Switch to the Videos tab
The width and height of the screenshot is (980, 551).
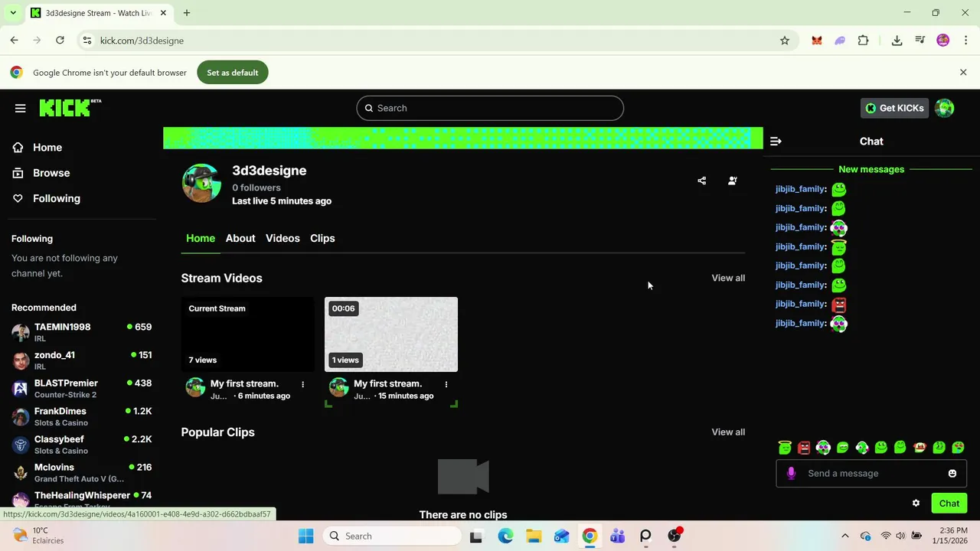point(283,238)
